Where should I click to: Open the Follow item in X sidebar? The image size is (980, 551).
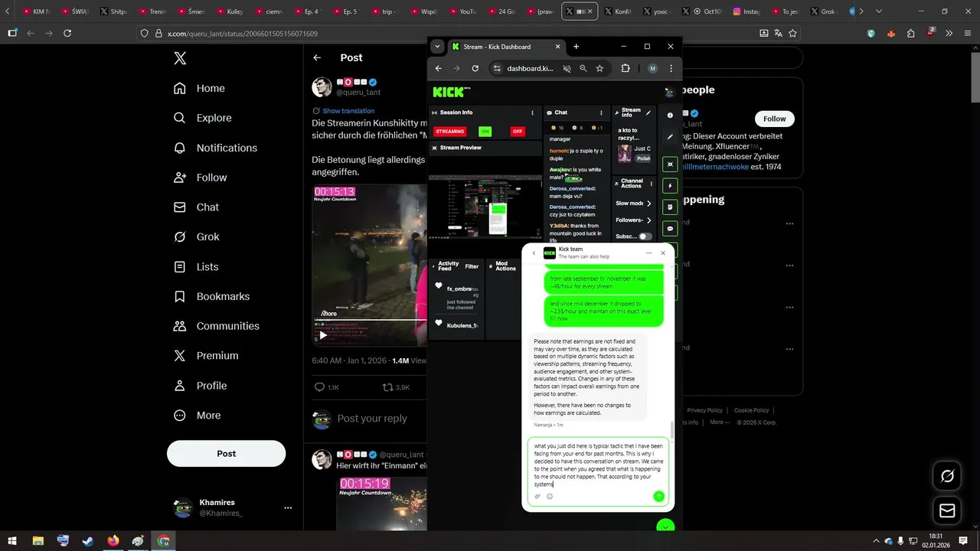click(201, 178)
